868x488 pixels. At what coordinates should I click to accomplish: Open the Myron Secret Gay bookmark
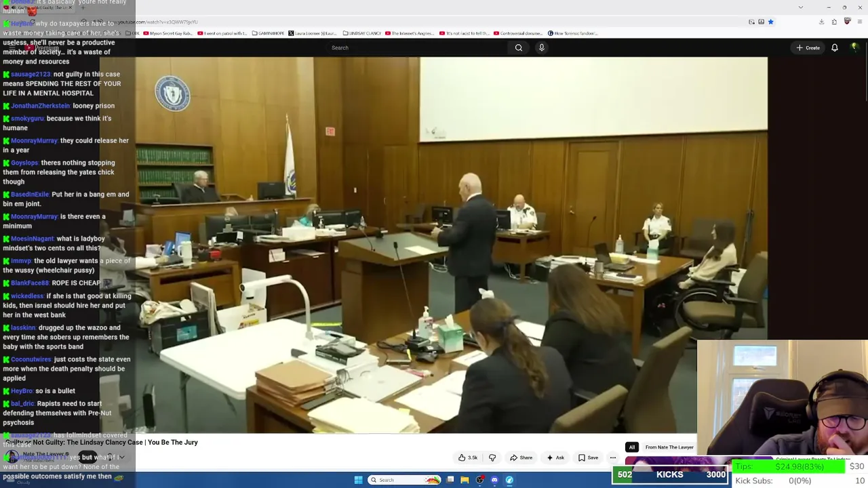click(x=170, y=33)
